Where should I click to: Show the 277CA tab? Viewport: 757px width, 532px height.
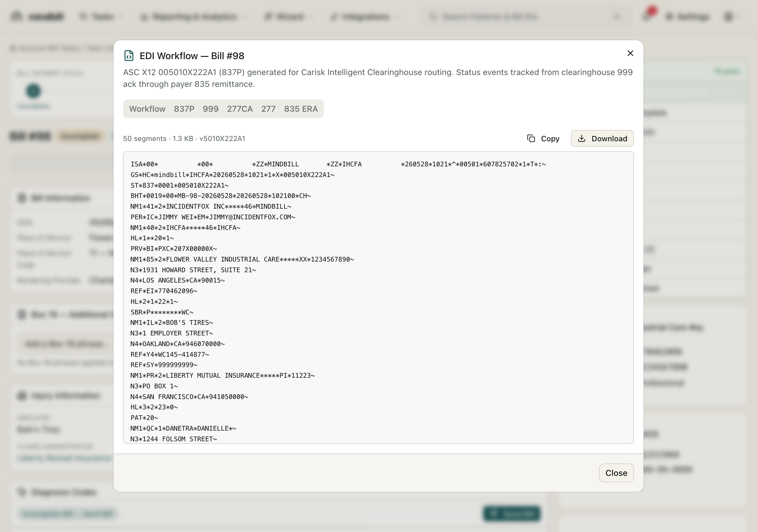pos(240,109)
